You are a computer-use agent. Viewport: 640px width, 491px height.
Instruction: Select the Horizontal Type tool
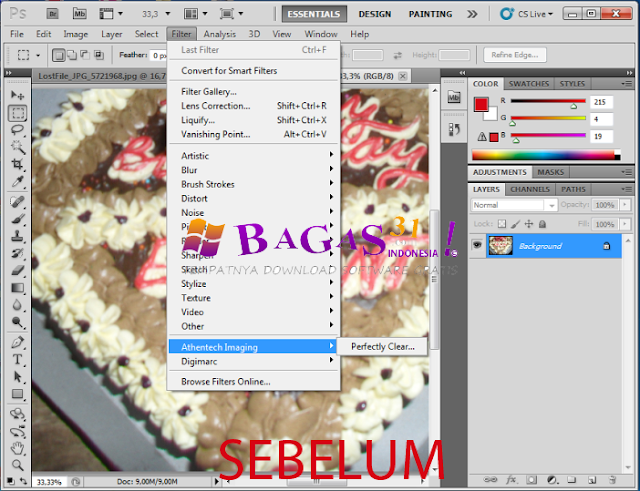click(x=17, y=359)
